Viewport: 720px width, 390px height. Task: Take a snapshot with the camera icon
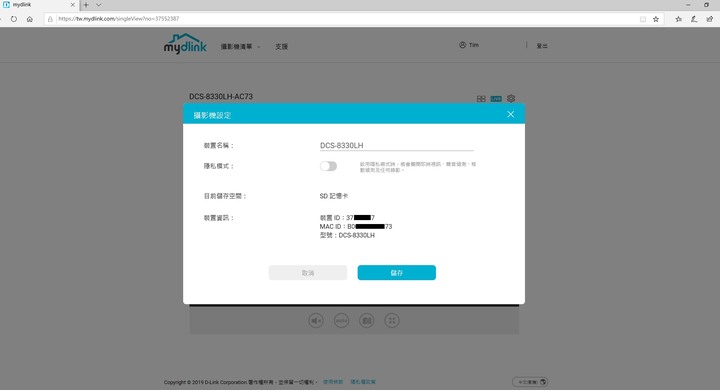pyautogui.click(x=366, y=321)
